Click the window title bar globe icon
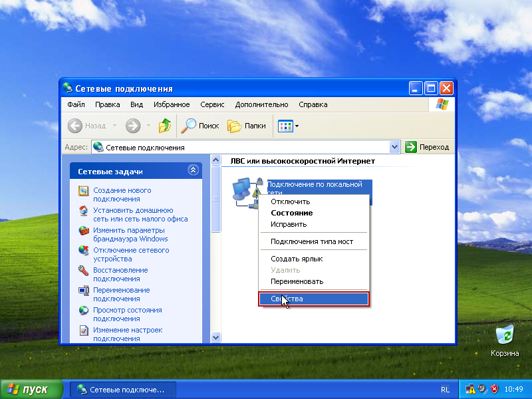This screenshot has width=532, height=399. pyautogui.click(x=68, y=88)
